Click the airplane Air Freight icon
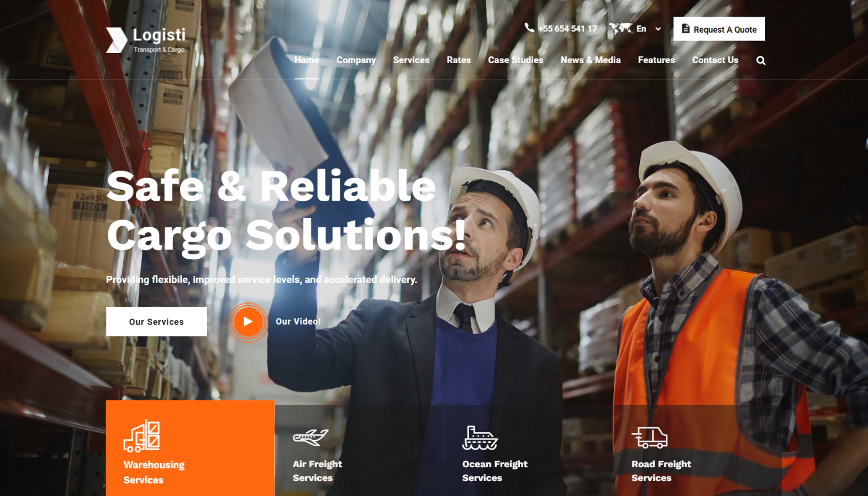Viewport: 868px width, 496px height. [311, 437]
